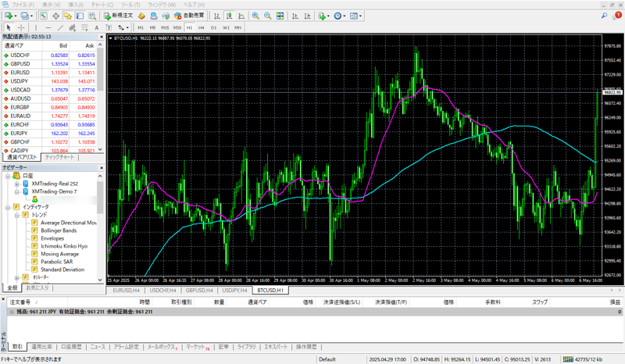Screen dimensions: 625x364
Task: Select the Fibonacci retracement tool
Action: tap(84, 27)
